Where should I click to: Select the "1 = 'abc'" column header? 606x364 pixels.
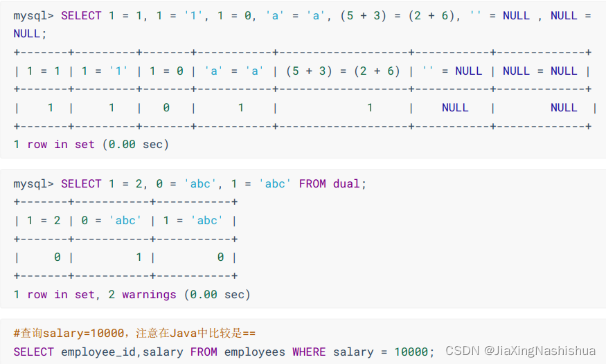tap(193, 221)
